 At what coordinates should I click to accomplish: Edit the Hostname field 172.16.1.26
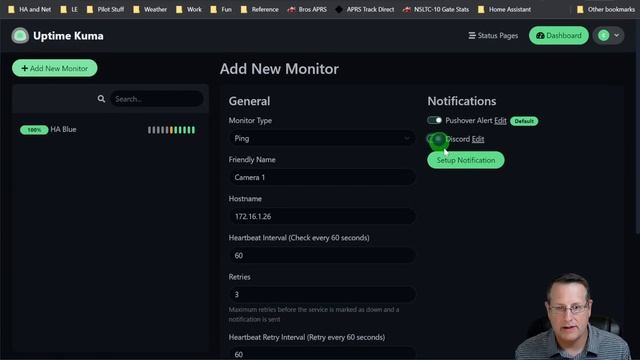click(322, 216)
